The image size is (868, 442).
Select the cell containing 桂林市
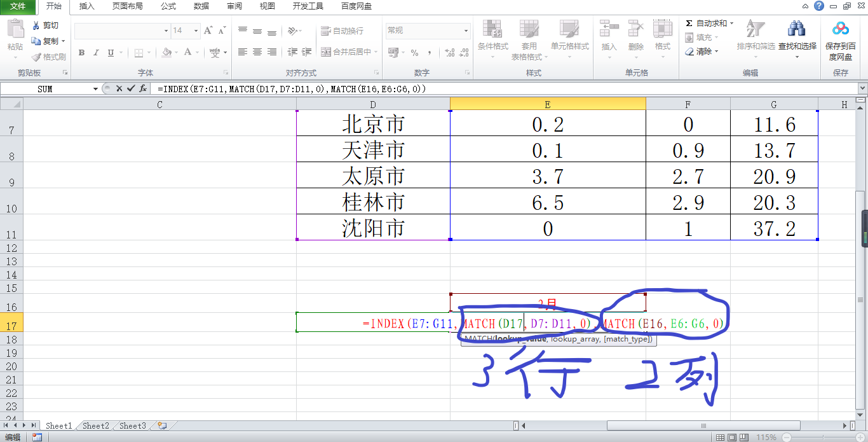point(373,202)
